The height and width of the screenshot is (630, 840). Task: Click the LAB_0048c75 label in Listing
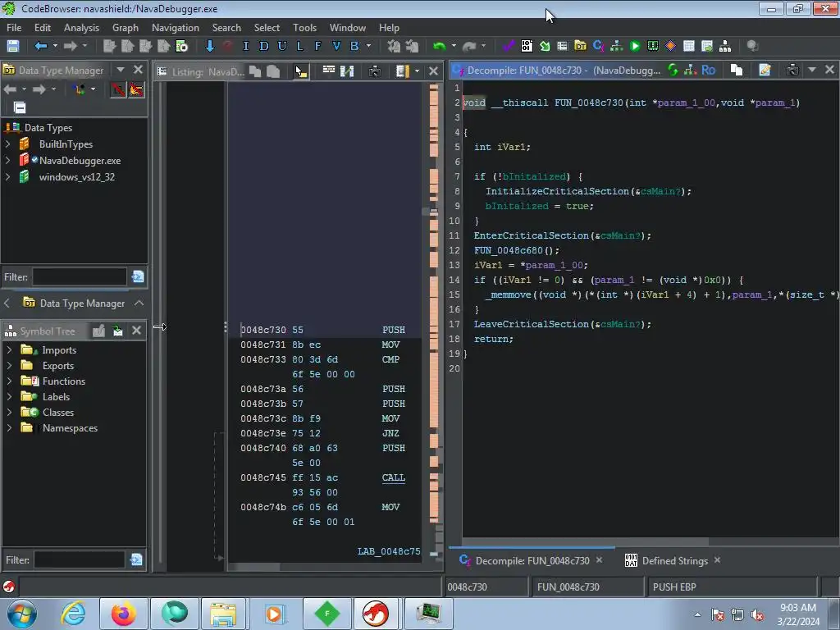tap(389, 551)
